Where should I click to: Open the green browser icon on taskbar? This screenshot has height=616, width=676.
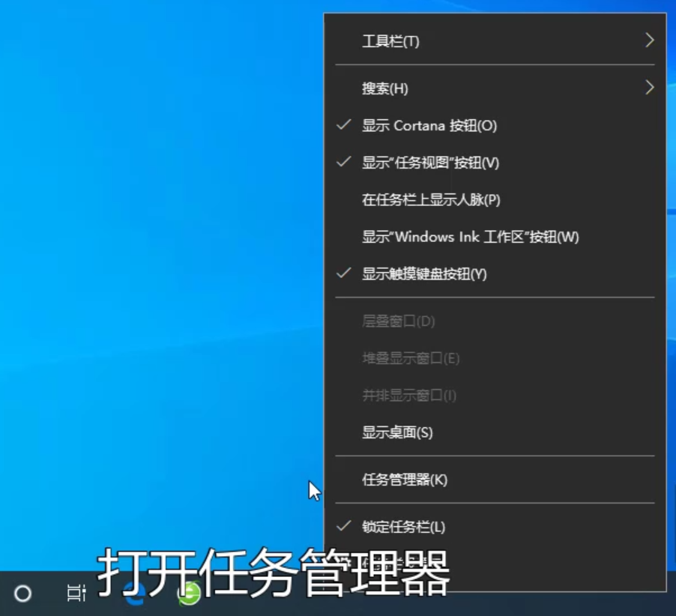point(189,595)
